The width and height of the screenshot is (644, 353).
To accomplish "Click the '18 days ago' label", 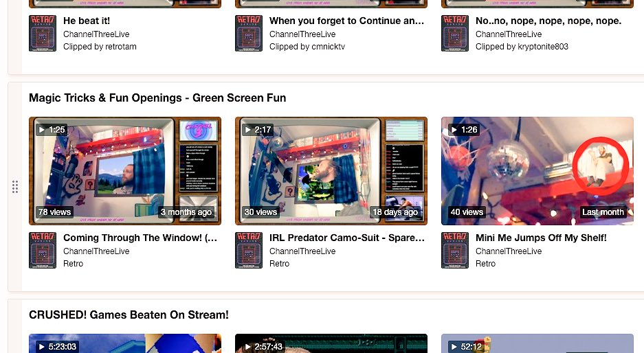I will 395,212.
